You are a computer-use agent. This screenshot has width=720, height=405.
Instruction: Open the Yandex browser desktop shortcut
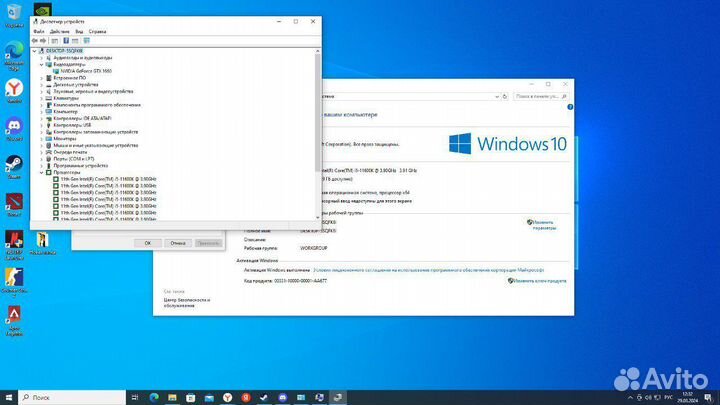(14, 91)
